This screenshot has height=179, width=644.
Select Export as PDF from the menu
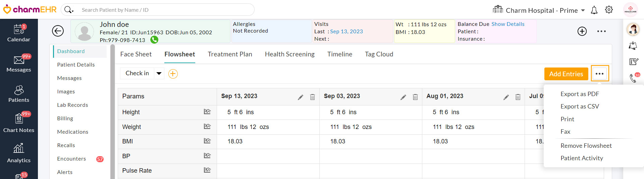[x=580, y=94]
